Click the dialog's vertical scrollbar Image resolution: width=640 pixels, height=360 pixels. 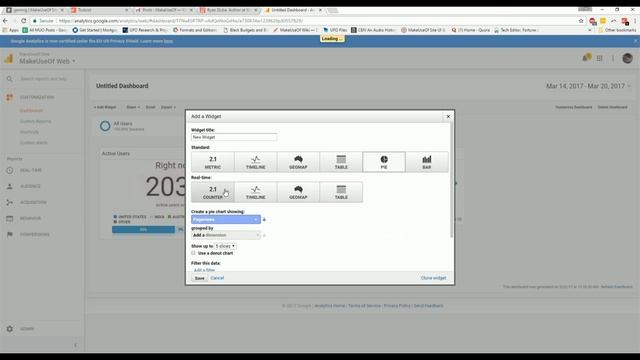pyautogui.click(x=451, y=180)
